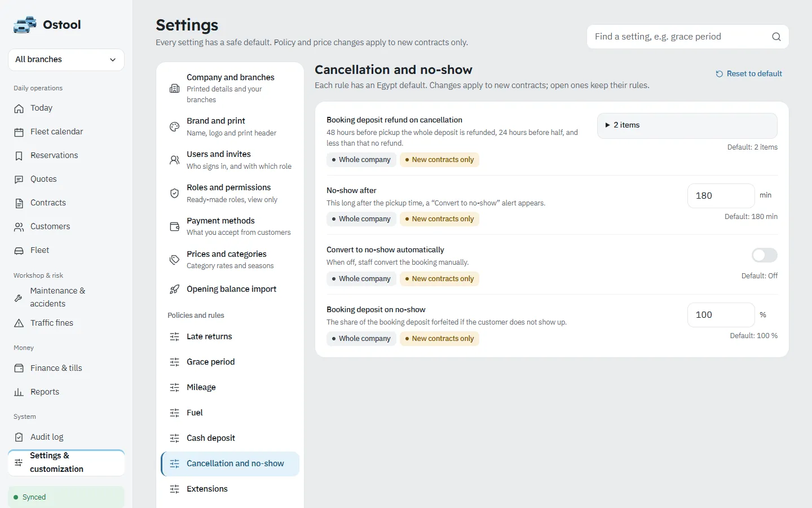Click the Reports bar chart icon
Viewport: 812px width, 508px height.
19,392
